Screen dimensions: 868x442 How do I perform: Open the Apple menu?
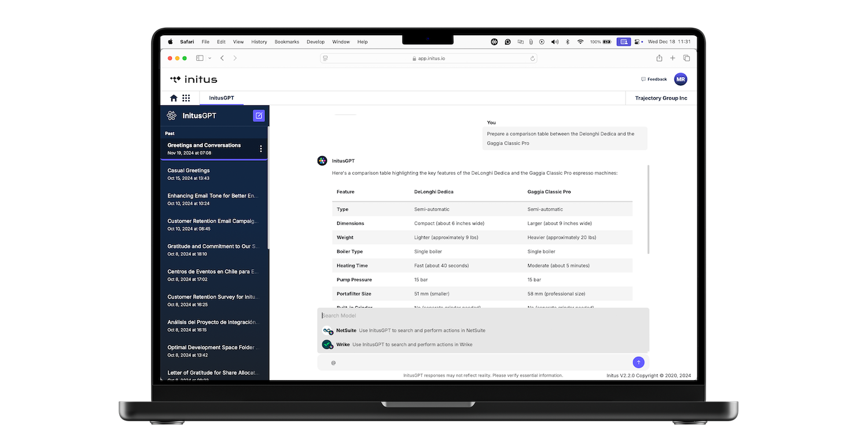171,42
